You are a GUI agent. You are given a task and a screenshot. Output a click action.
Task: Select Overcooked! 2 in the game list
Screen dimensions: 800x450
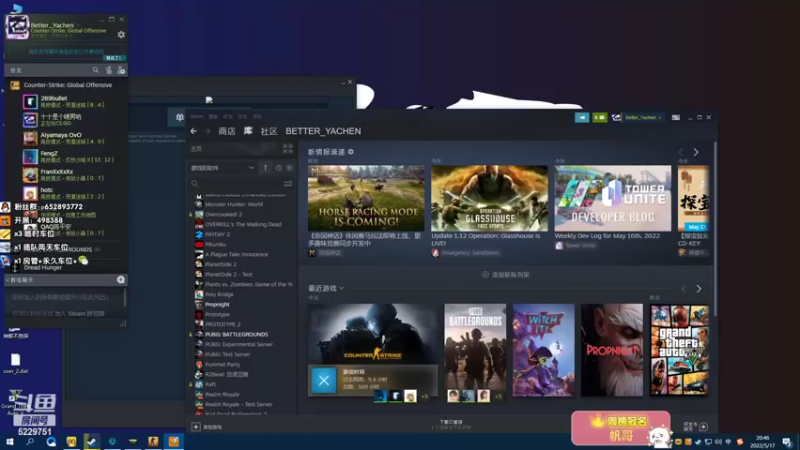[223, 214]
